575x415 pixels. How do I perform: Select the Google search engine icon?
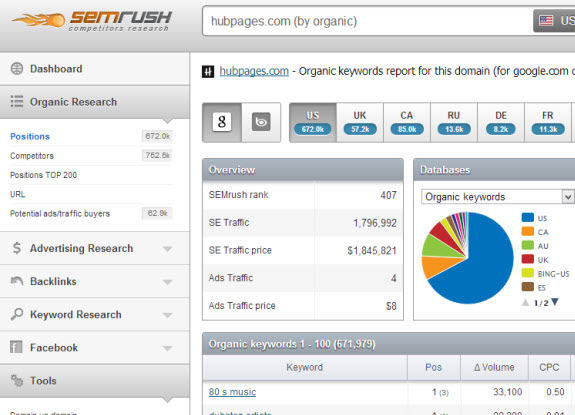[x=222, y=122]
